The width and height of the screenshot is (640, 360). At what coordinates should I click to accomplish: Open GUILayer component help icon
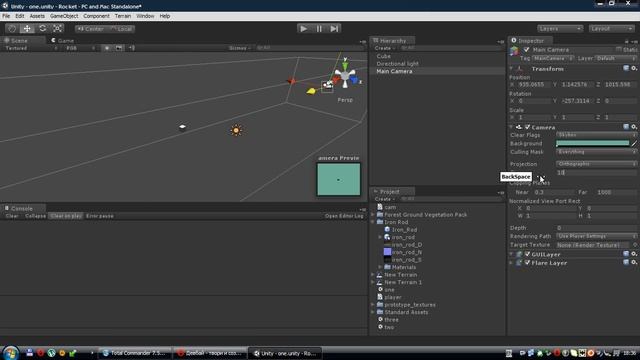tap(626, 254)
